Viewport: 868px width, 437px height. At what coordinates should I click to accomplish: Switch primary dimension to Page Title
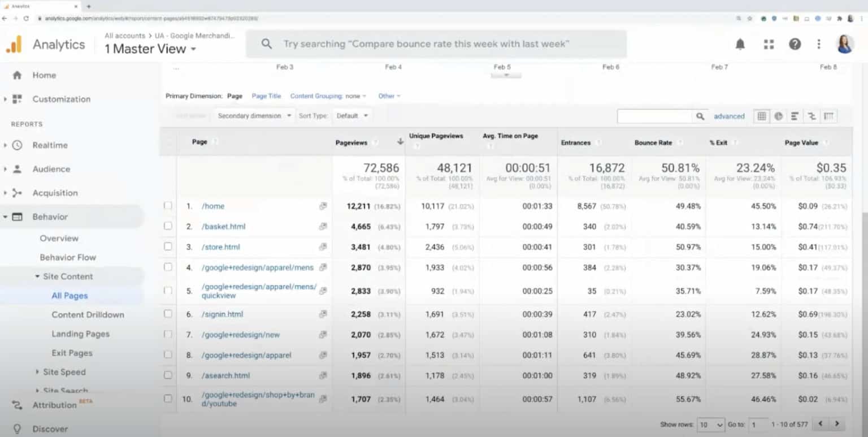[266, 96]
